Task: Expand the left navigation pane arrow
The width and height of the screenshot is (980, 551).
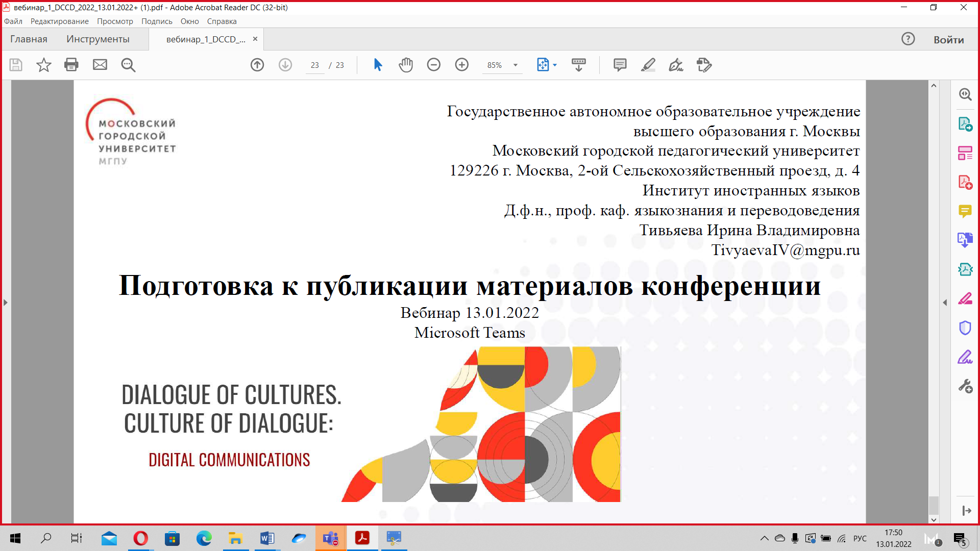Action: [6, 303]
